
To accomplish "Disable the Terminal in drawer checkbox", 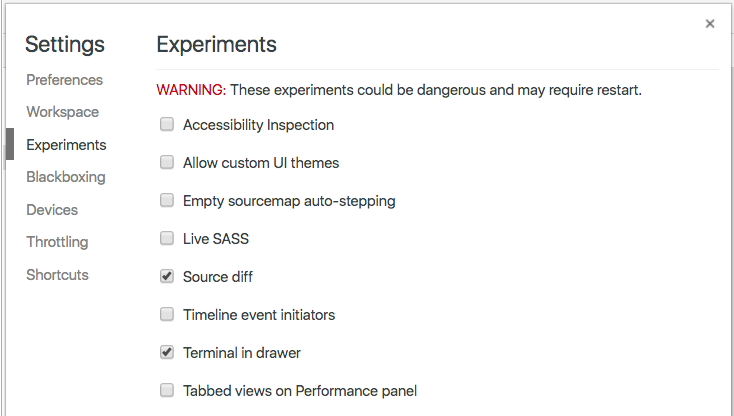I will [167, 353].
